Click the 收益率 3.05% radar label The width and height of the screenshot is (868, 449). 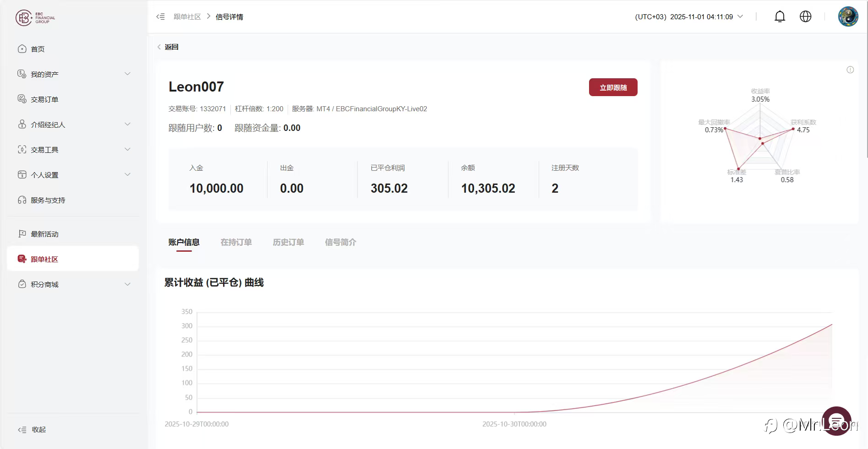[760, 95]
